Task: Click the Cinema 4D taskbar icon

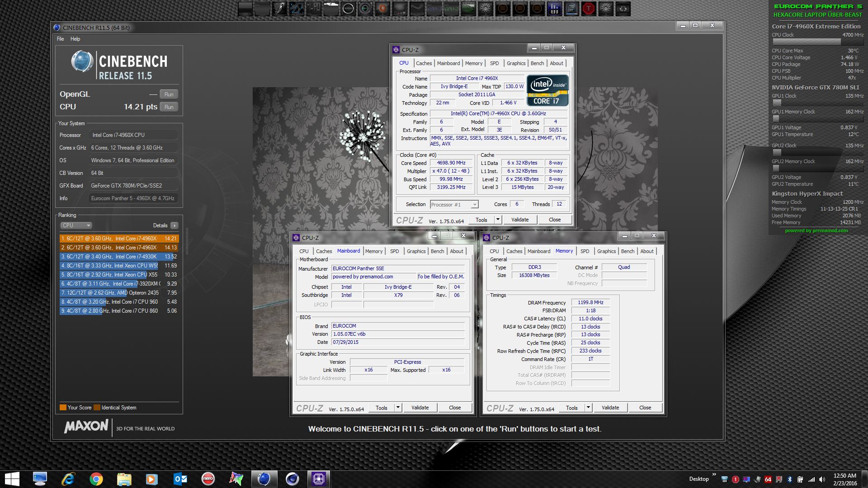Action: point(292,479)
